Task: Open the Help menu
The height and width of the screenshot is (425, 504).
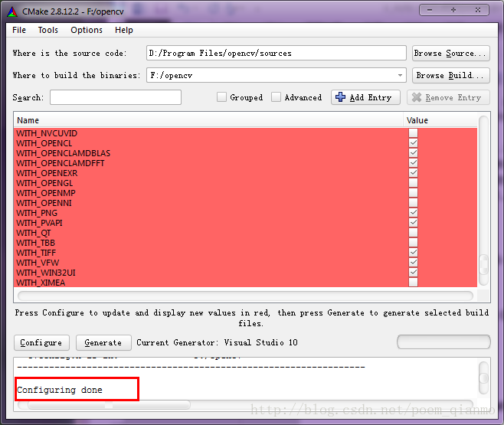Action: 124,30
